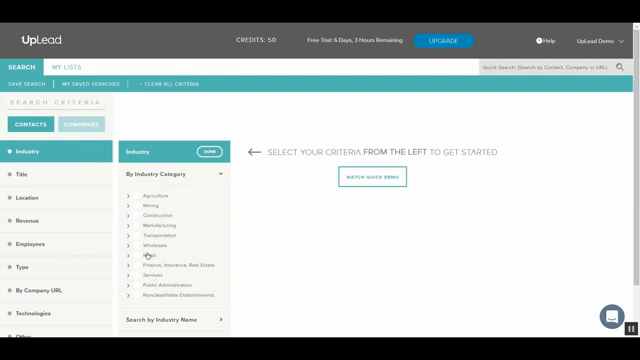This screenshot has width=640, height=360.
Task: Click CLEAR ALL CRITERIA
Action: click(x=169, y=84)
